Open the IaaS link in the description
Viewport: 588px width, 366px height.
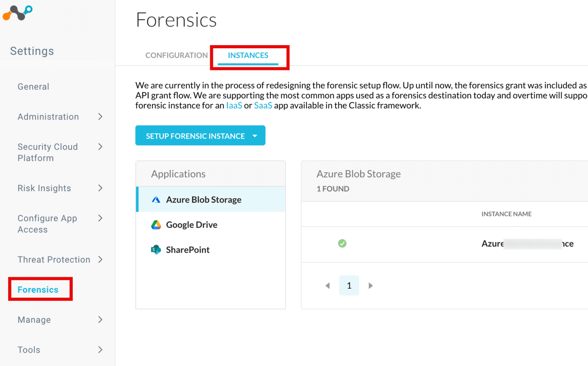click(234, 105)
